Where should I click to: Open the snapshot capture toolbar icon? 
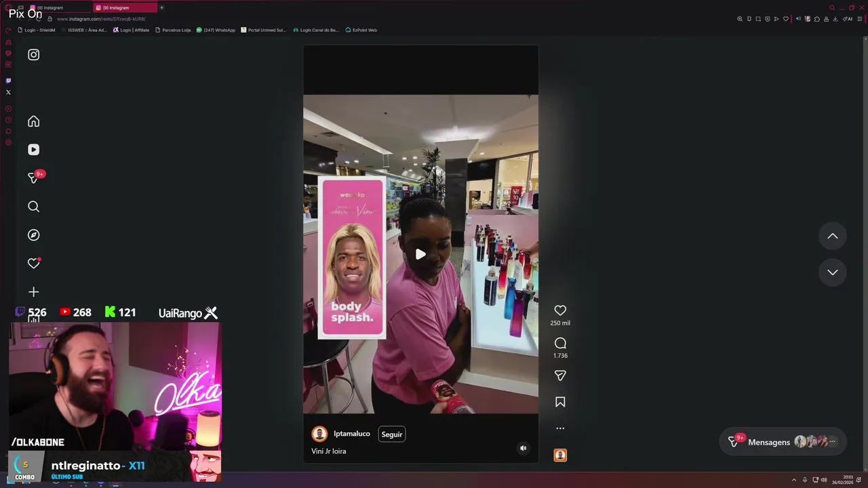pyautogui.click(x=758, y=19)
